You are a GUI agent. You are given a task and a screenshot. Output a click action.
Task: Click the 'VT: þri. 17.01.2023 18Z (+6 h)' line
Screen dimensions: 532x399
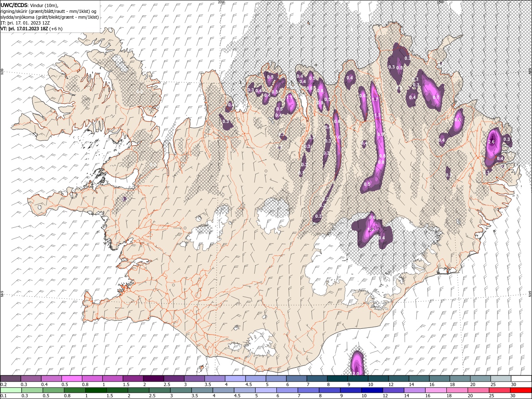coord(32,29)
